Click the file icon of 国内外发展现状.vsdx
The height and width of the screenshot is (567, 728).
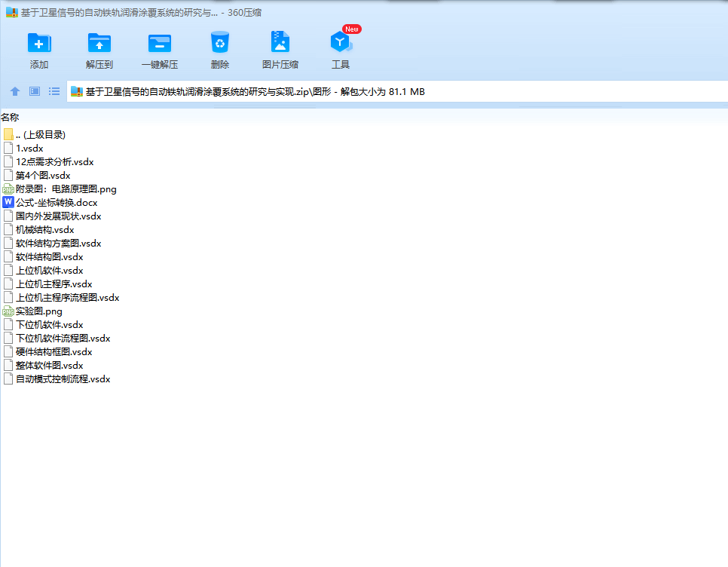coord(8,216)
